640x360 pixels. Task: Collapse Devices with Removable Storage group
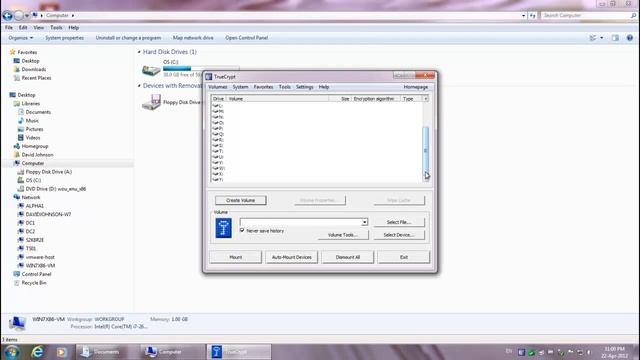(x=139, y=86)
